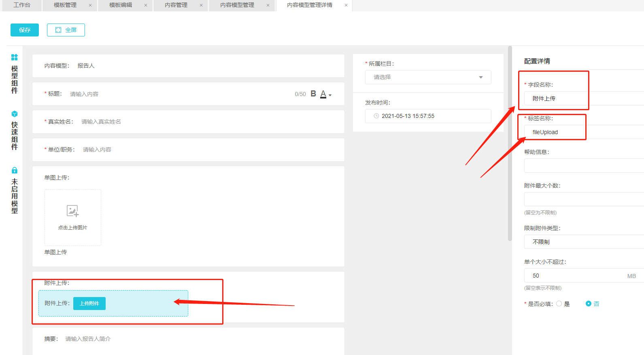Image resolution: width=644 pixels, height=355 pixels.
Task: Click the 上传附件 button
Action: point(89,304)
